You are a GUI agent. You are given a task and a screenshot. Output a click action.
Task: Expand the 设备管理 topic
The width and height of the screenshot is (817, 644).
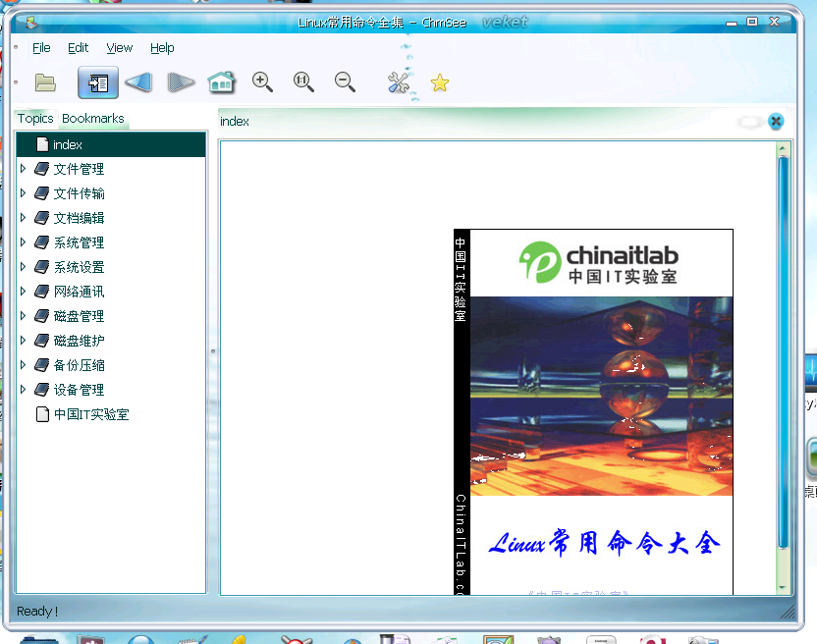point(23,389)
